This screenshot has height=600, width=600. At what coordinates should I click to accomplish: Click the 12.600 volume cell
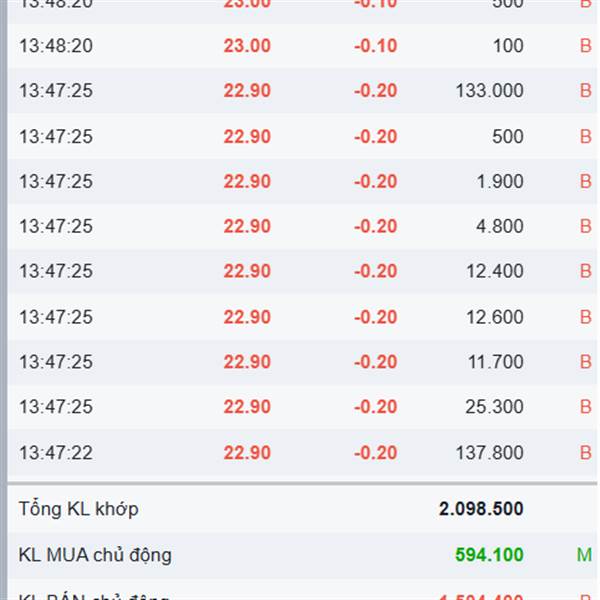click(x=494, y=317)
